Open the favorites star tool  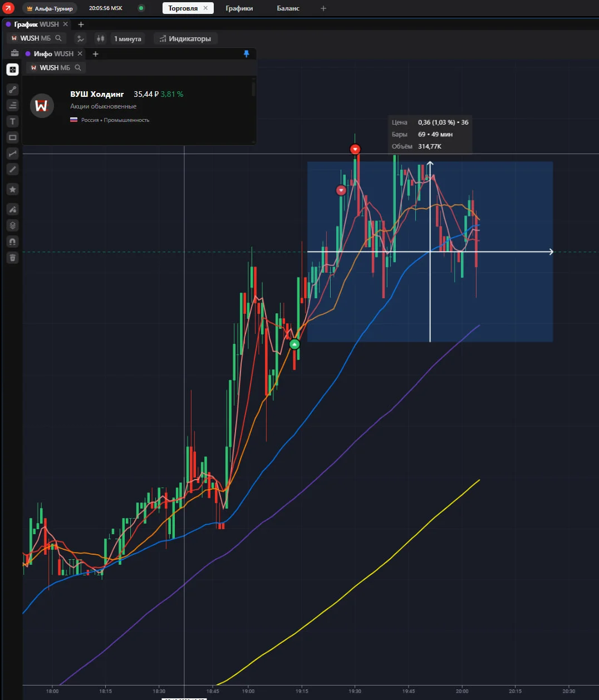(x=13, y=190)
